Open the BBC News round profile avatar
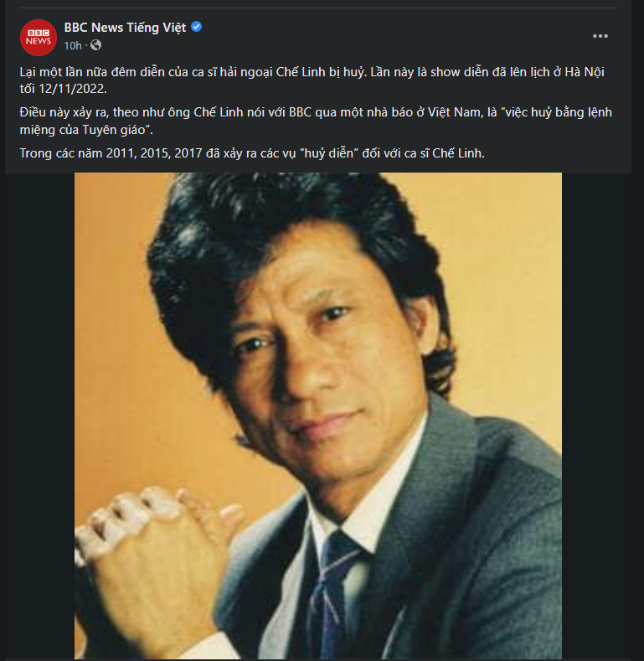Image resolution: width=644 pixels, height=661 pixels. 39,37
